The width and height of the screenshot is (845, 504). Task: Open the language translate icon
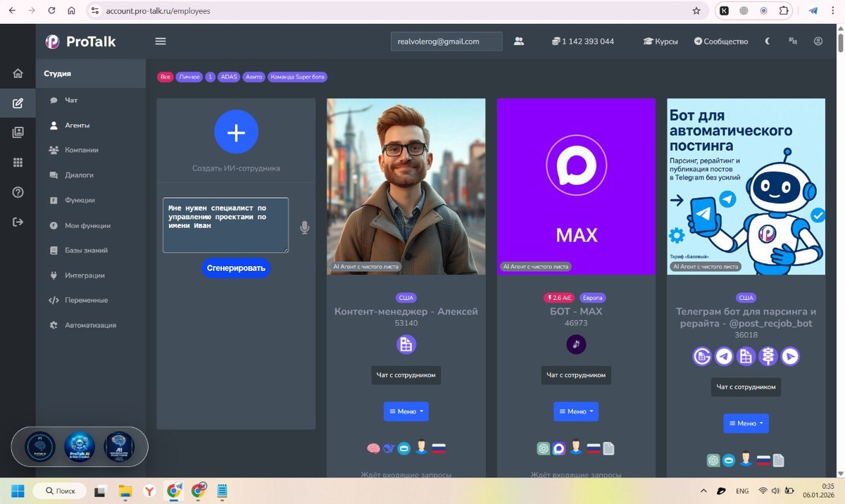tap(793, 42)
